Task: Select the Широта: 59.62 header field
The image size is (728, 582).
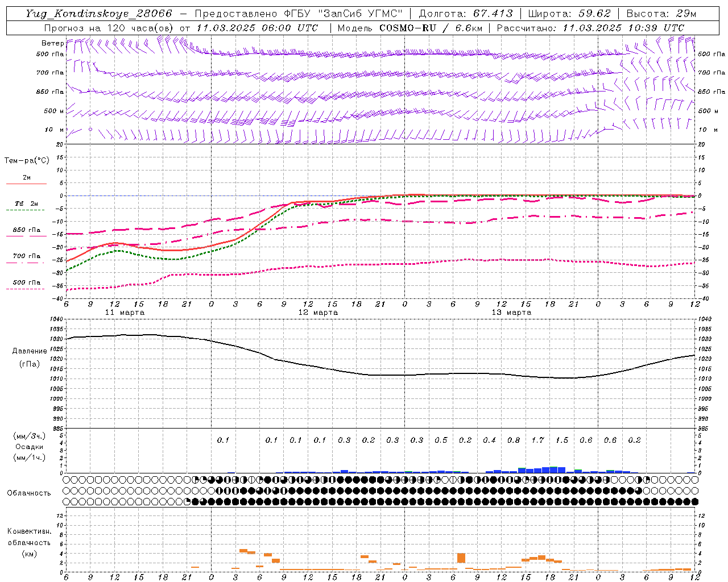Action: click(569, 14)
